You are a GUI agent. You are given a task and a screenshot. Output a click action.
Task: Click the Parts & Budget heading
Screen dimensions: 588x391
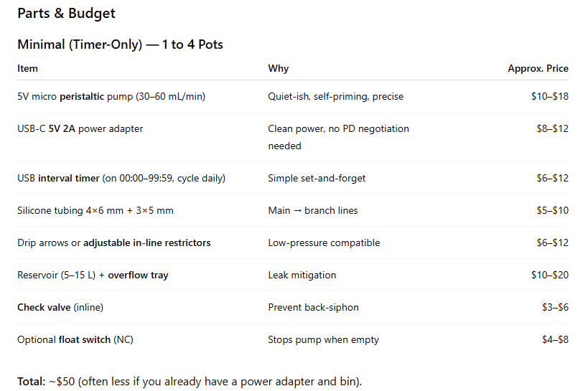(66, 13)
